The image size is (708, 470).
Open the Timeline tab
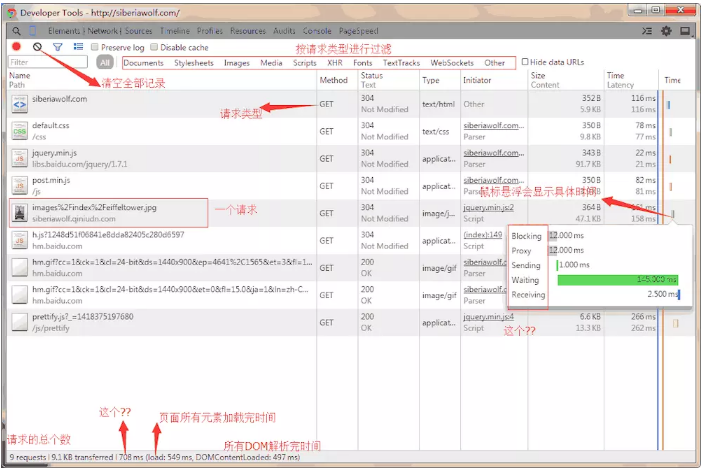coord(174,31)
